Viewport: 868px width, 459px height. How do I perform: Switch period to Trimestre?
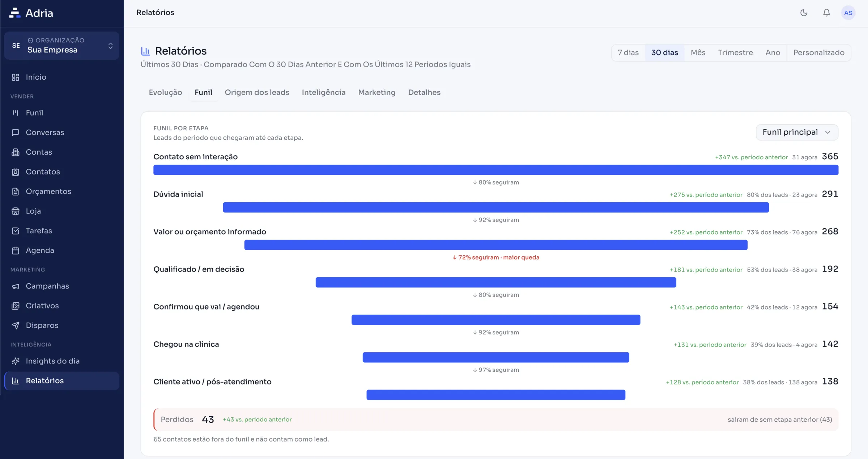point(735,53)
